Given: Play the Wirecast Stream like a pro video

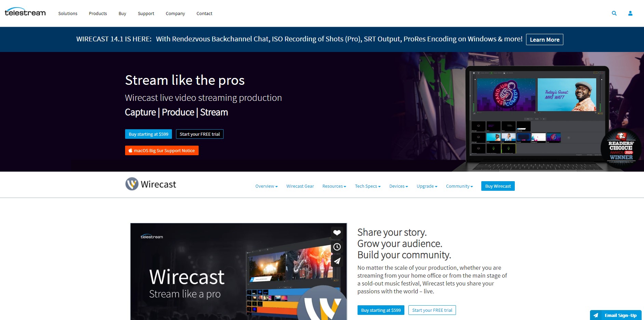Looking at the screenshot, I should (239, 272).
